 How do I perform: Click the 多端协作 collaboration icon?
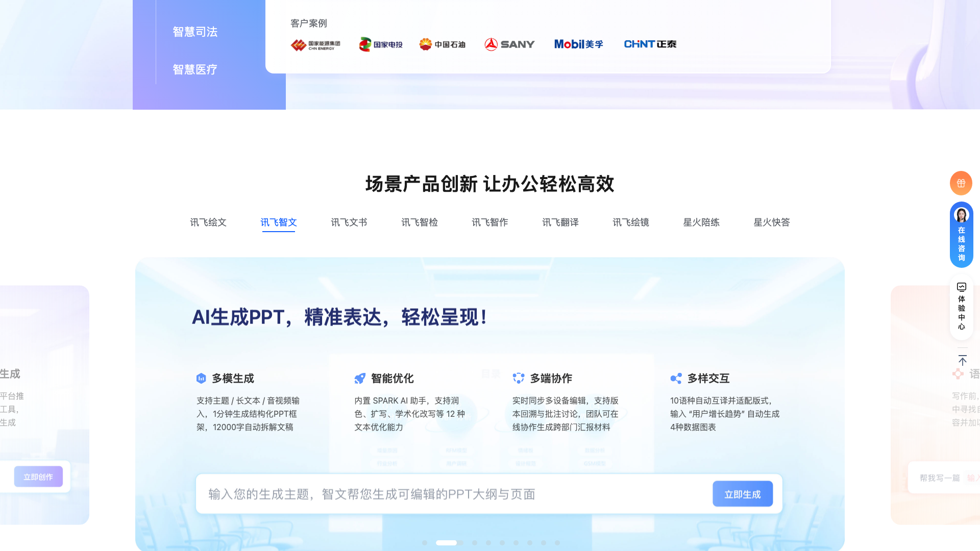pyautogui.click(x=518, y=378)
